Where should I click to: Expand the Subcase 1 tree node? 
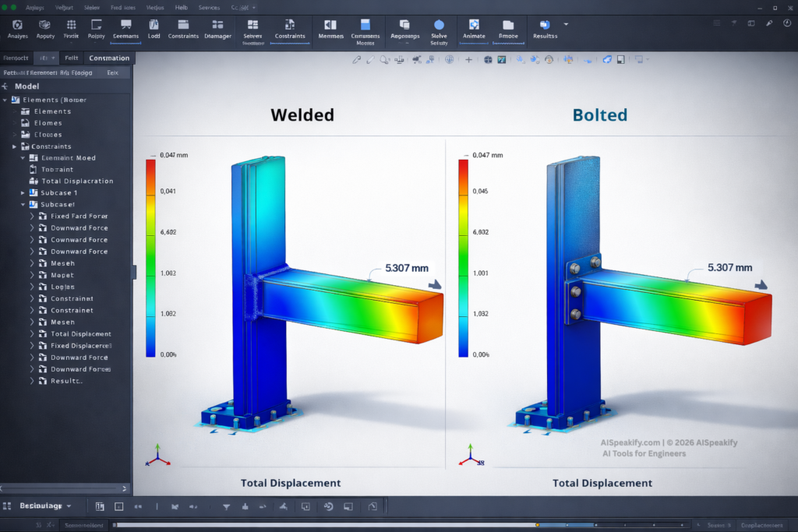pyautogui.click(x=23, y=192)
